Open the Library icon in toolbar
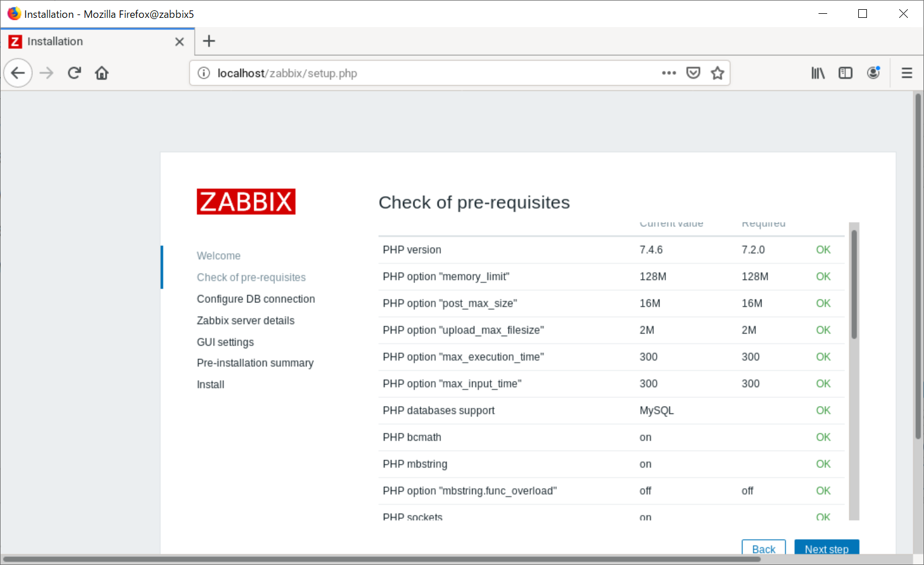The height and width of the screenshot is (565, 924). (818, 73)
